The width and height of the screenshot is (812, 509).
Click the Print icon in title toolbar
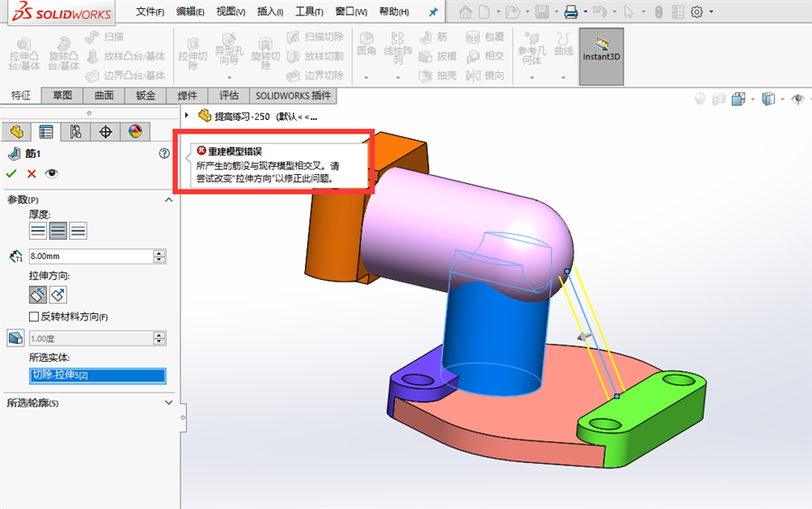tap(571, 12)
